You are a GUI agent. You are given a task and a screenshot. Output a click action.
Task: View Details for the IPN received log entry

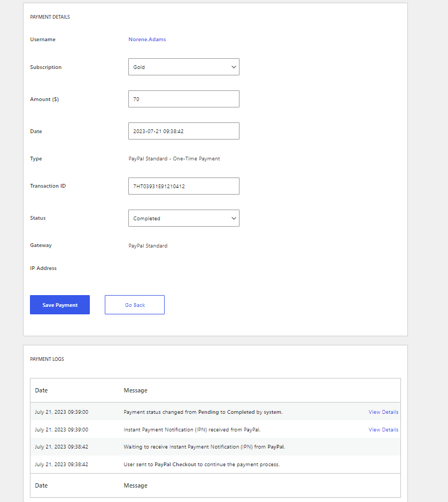coord(383,430)
